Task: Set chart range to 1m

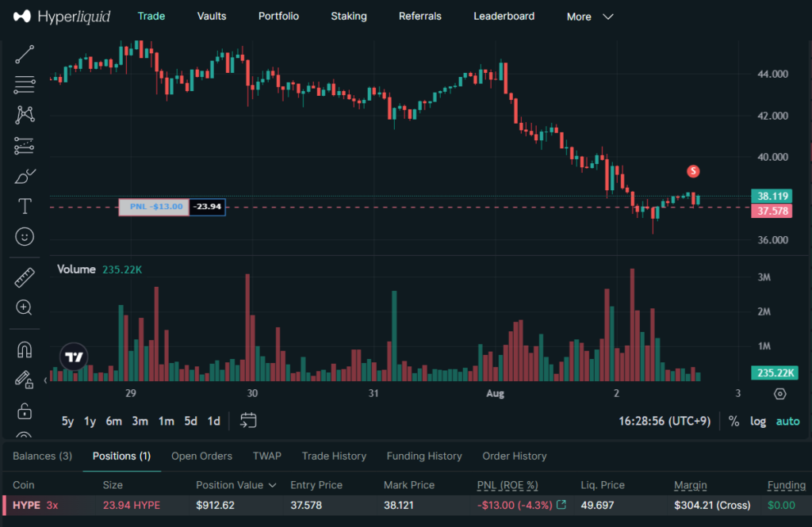Action: (167, 422)
